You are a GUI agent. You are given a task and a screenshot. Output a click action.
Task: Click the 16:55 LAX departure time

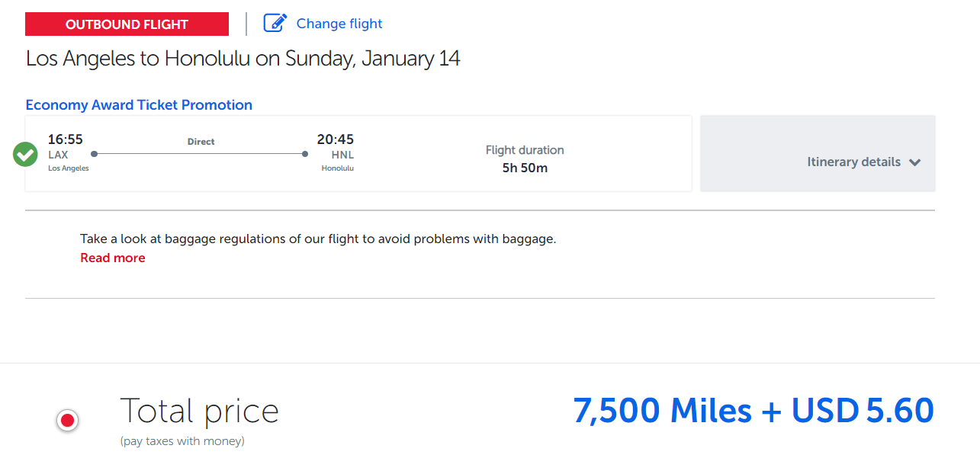coord(65,139)
